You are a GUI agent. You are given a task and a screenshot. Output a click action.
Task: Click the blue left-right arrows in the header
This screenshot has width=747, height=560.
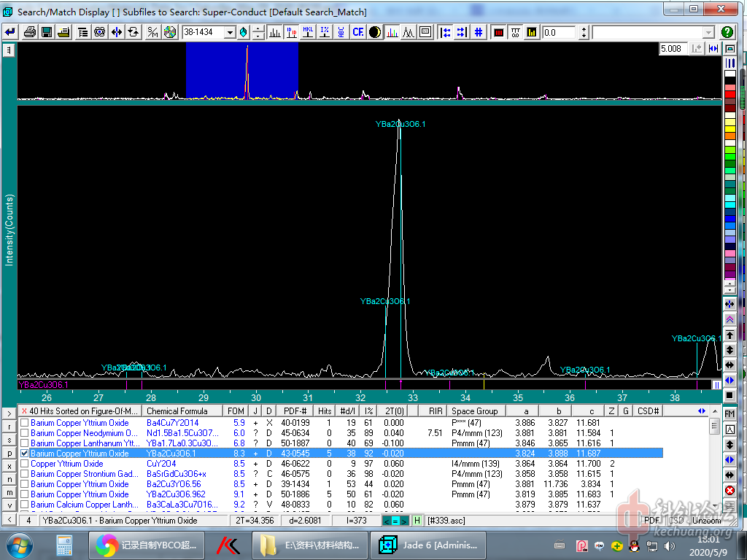[x=702, y=411]
